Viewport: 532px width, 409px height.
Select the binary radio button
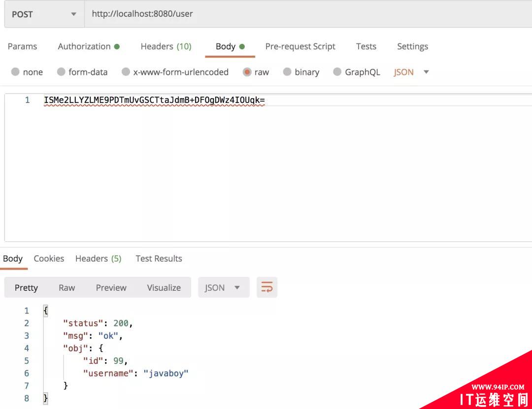[287, 72]
